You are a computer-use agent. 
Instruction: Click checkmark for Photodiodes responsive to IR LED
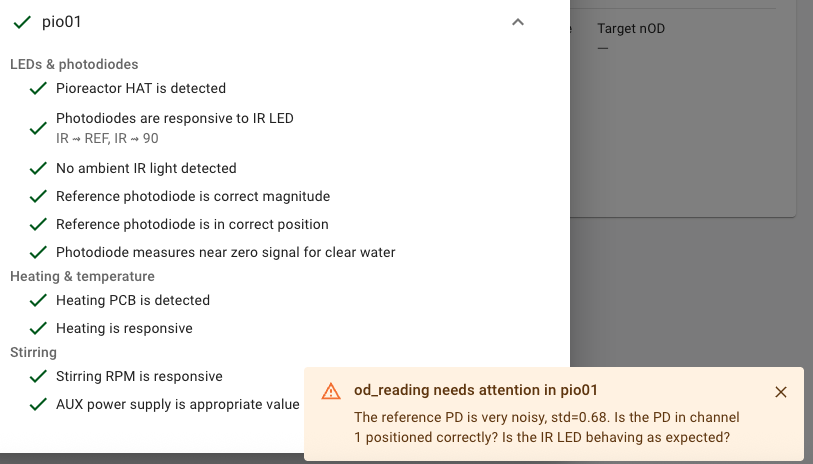point(39,128)
